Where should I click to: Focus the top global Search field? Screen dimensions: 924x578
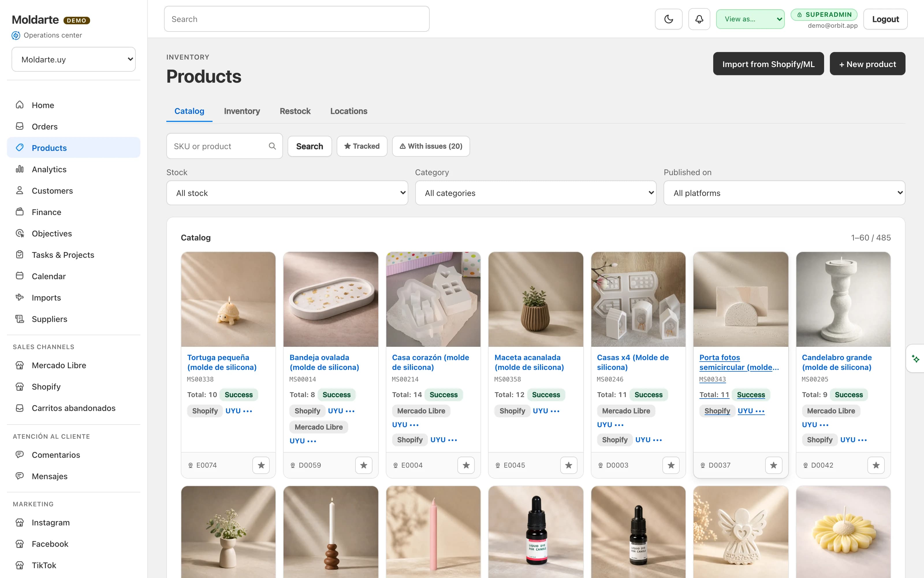297,19
